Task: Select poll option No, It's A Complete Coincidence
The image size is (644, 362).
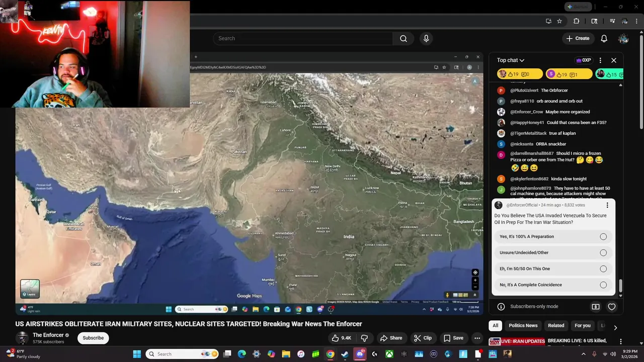Action: [x=553, y=285]
